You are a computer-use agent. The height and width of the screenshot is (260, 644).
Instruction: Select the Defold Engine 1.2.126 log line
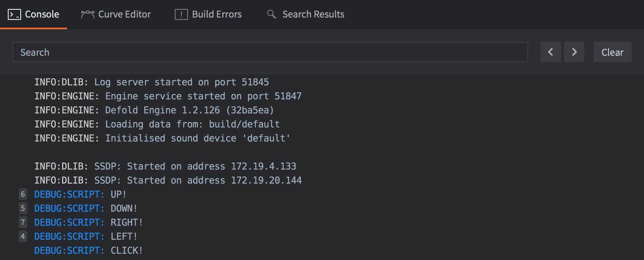click(x=154, y=110)
